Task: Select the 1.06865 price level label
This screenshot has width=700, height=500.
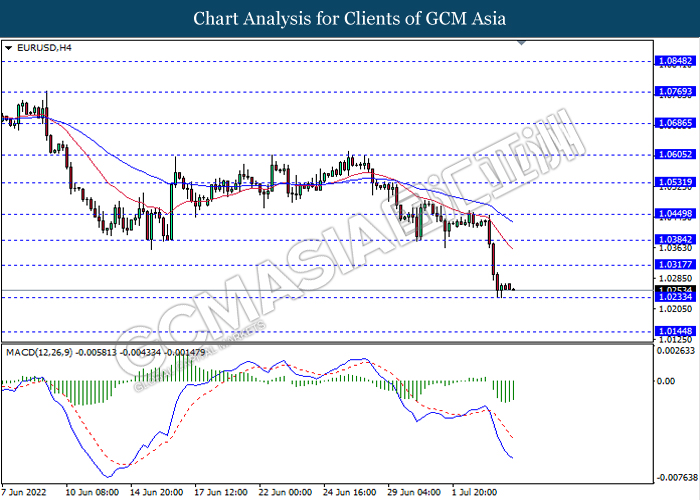Action: pos(675,123)
